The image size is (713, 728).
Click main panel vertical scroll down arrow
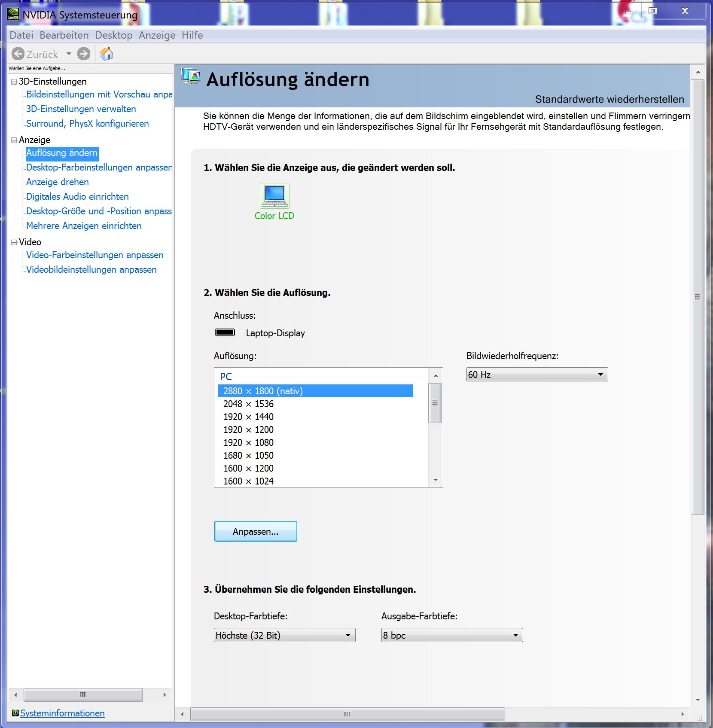coord(698,700)
